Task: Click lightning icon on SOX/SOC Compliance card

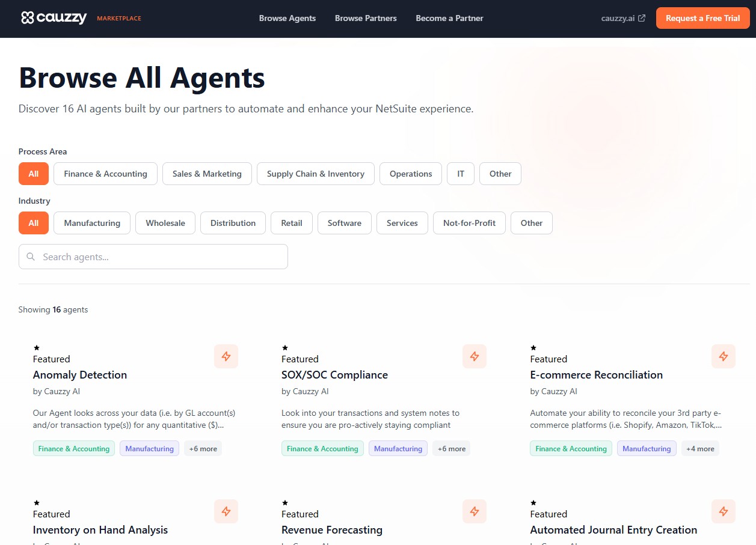Action: pos(475,356)
